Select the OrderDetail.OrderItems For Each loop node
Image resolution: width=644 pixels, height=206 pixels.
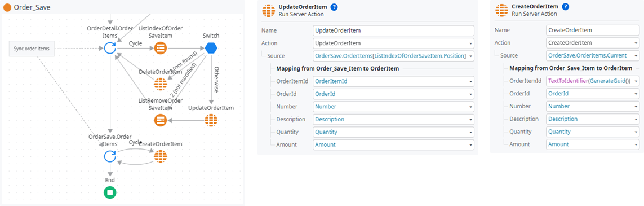(x=110, y=49)
